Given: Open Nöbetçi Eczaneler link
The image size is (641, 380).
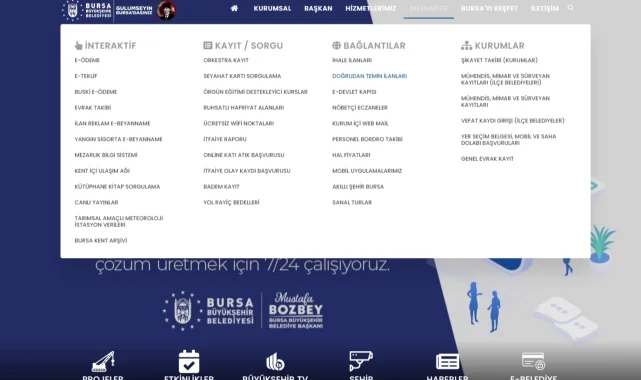Looking at the screenshot, I should tap(360, 107).
